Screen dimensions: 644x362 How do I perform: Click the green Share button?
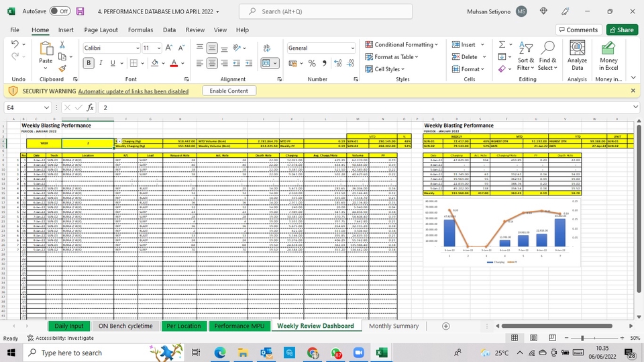tap(622, 30)
